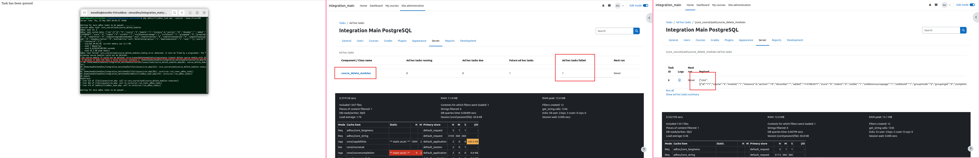
Task: Click the 'adhoc/core_langmenu' cache row on the summary page
Action: [408, 130]
